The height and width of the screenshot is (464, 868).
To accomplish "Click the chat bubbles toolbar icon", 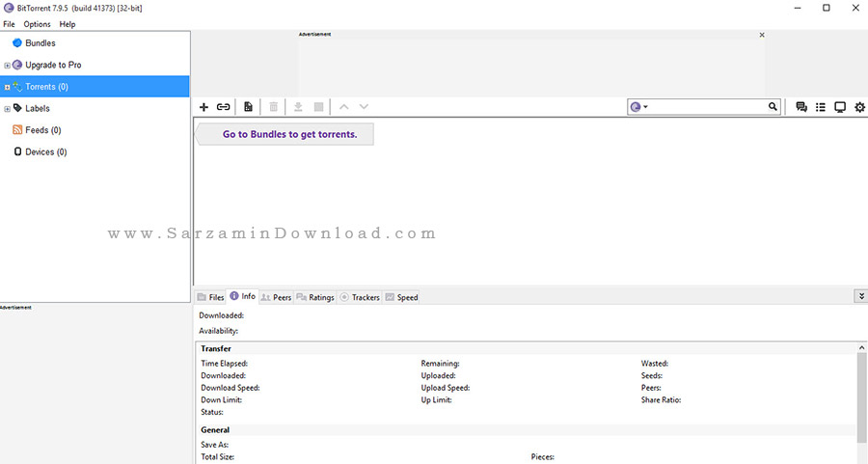I will (801, 107).
